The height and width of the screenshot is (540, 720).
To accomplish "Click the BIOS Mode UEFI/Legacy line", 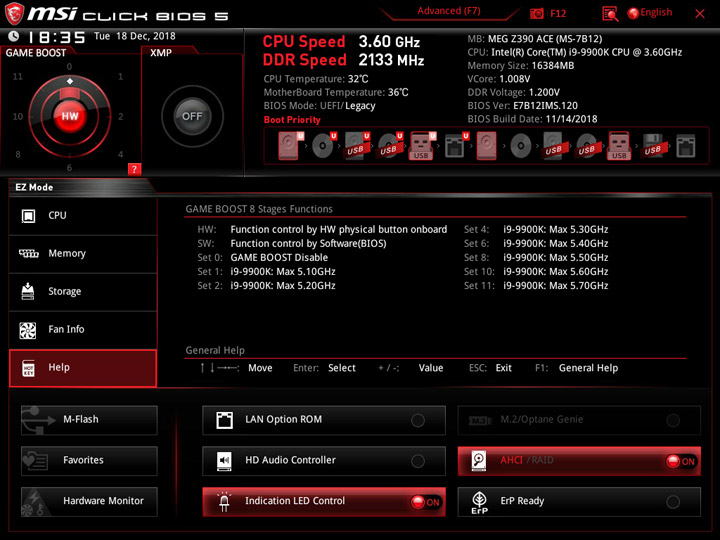I will tap(319, 106).
